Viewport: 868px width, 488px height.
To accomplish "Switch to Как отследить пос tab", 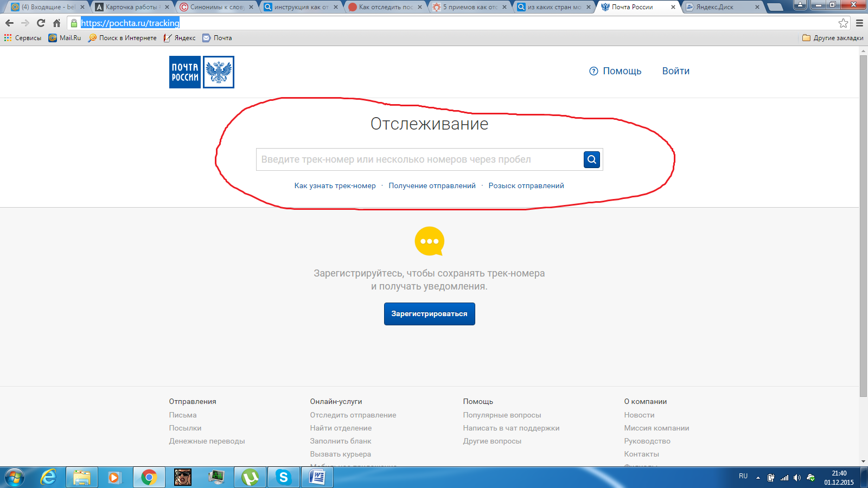I will 385,7.
